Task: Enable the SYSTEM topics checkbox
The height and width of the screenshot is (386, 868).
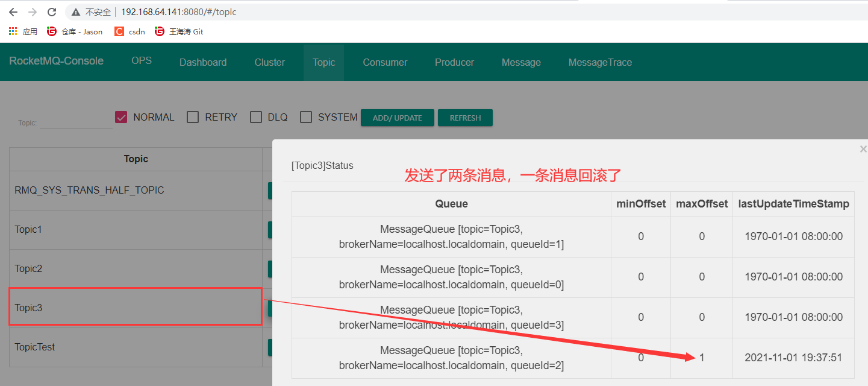Action: click(x=306, y=116)
